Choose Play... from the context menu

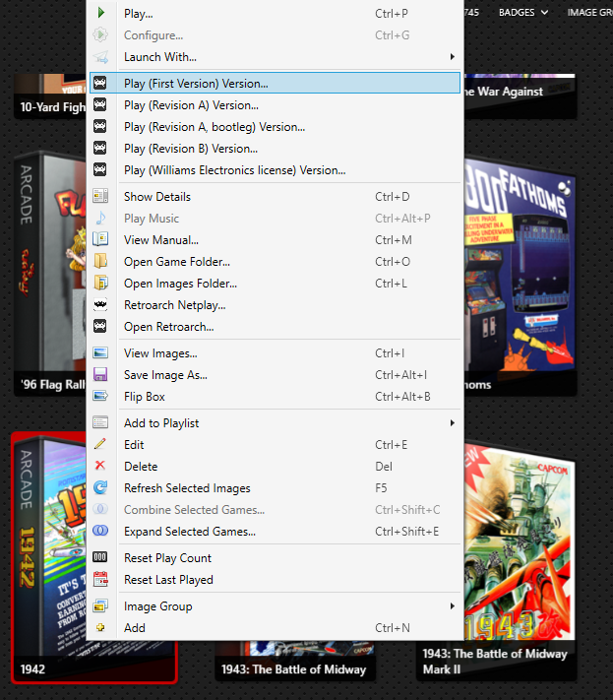pyautogui.click(x=276, y=14)
